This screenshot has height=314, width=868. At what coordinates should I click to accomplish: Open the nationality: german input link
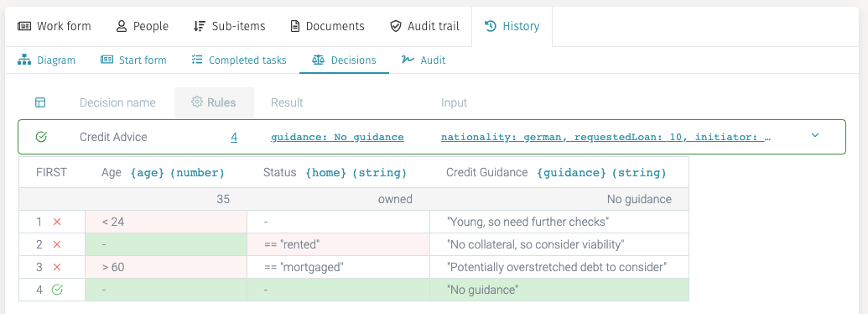(606, 137)
